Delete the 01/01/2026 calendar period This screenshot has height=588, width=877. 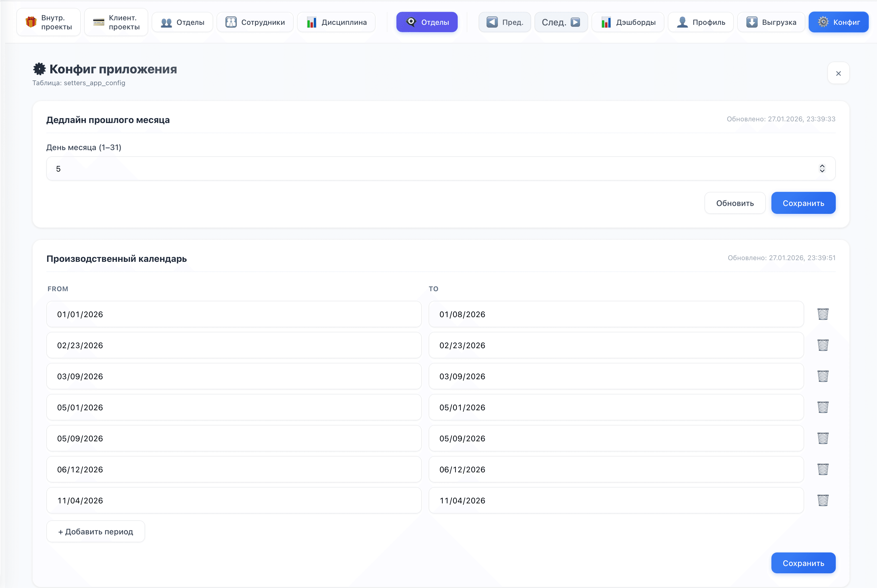(823, 314)
